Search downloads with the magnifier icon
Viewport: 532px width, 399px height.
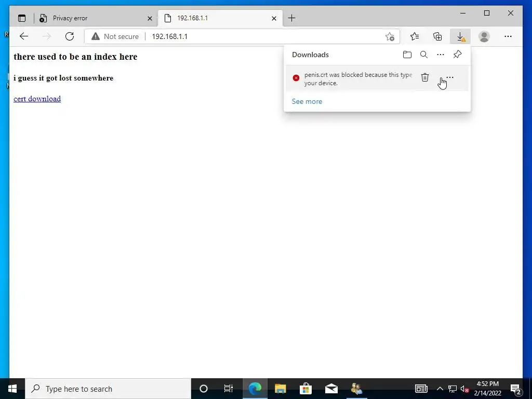(424, 55)
